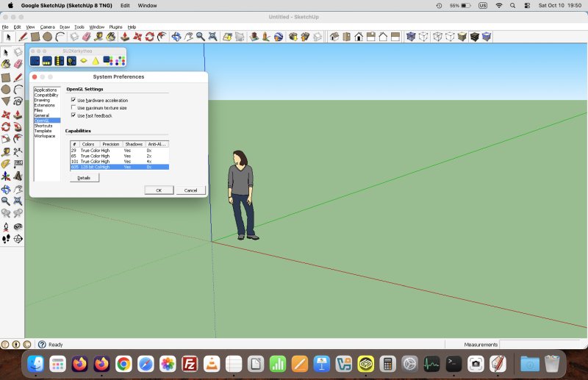The width and height of the screenshot is (588, 380).
Task: Select the Pan hand tool in top toolbar
Action: click(188, 37)
